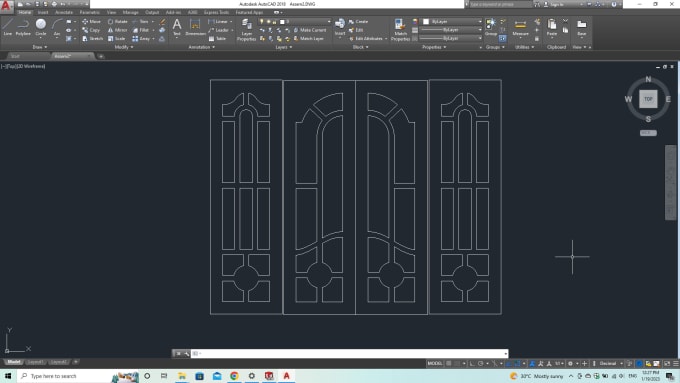The height and width of the screenshot is (383, 680).
Task: Click the Fillet tool
Action: pyautogui.click(x=141, y=30)
